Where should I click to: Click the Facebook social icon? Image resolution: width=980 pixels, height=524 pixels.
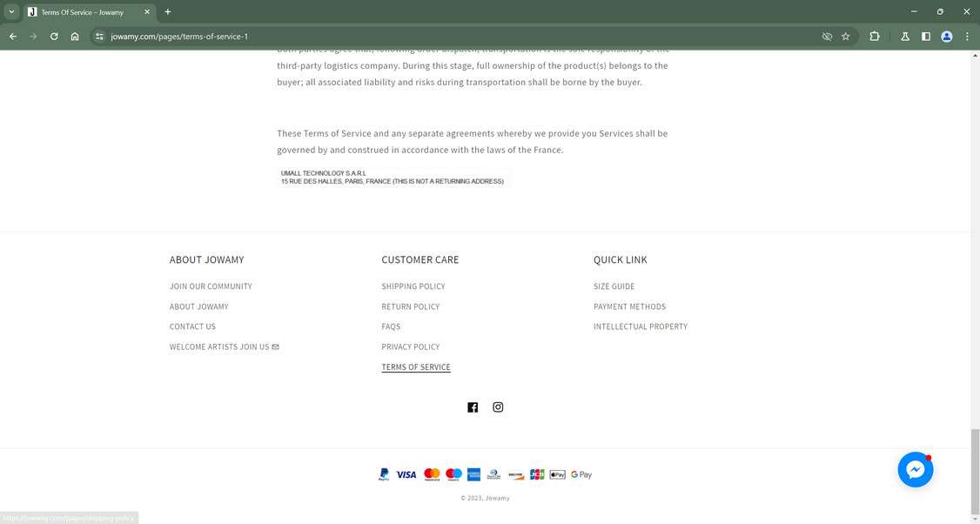473,406
